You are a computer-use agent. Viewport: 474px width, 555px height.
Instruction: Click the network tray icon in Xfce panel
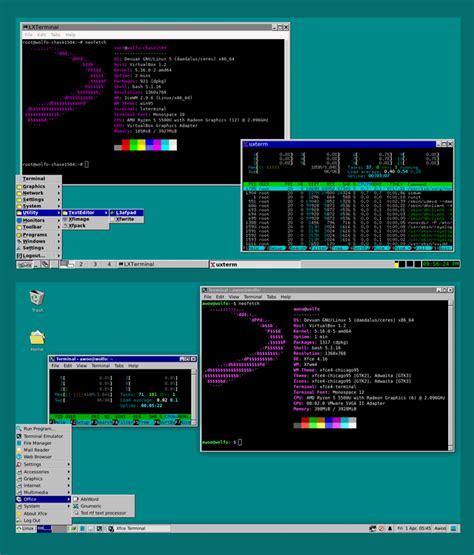pos(372,528)
